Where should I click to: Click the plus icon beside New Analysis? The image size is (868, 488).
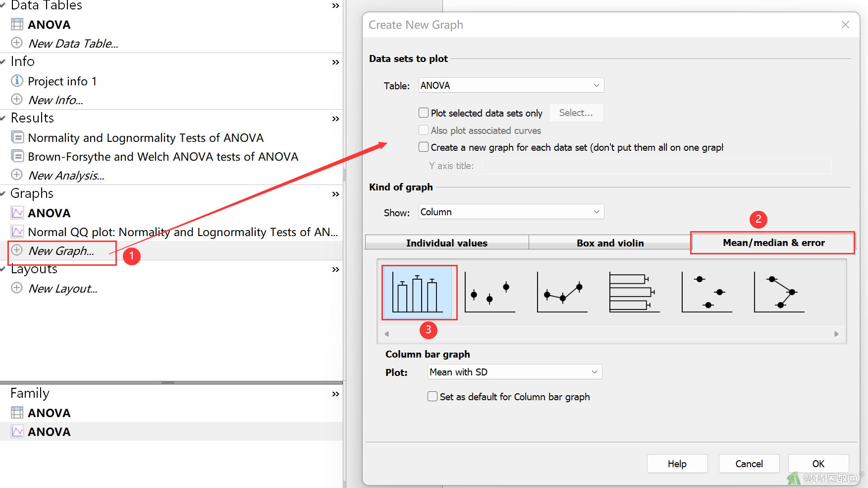click(17, 175)
